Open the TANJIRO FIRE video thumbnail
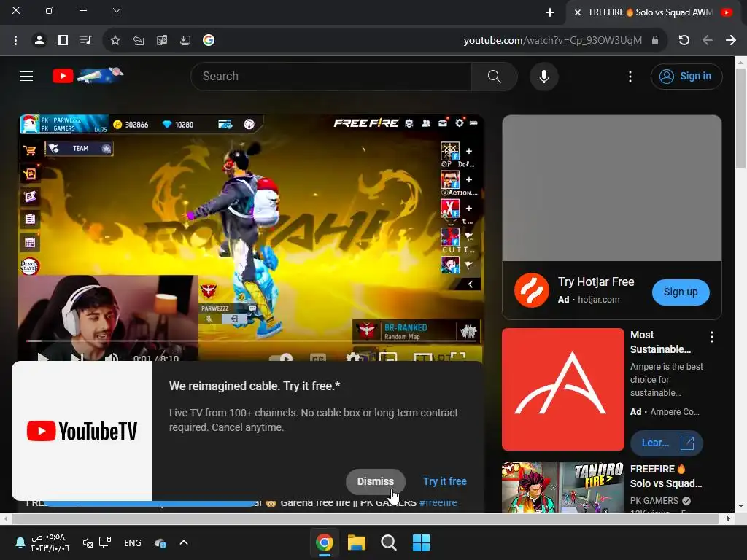This screenshot has height=560, width=747. click(x=562, y=487)
